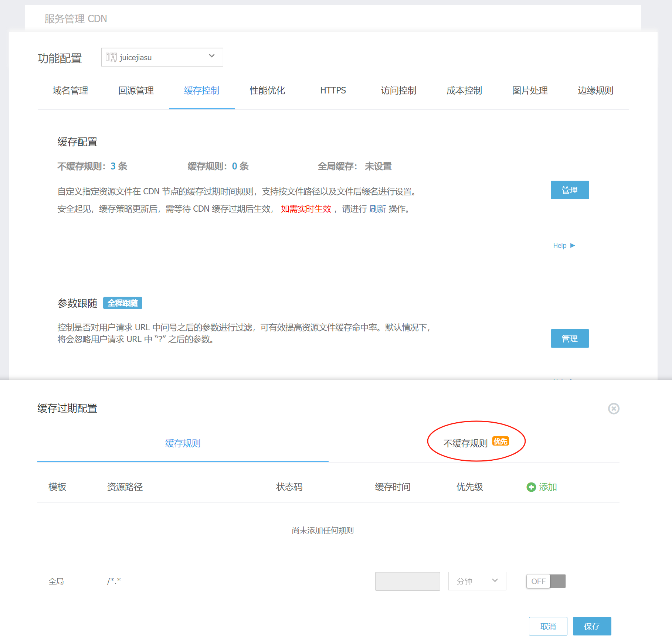Click the 全程跟随 badge beside 参数跟随
This screenshot has width=672, height=641.
(x=122, y=303)
